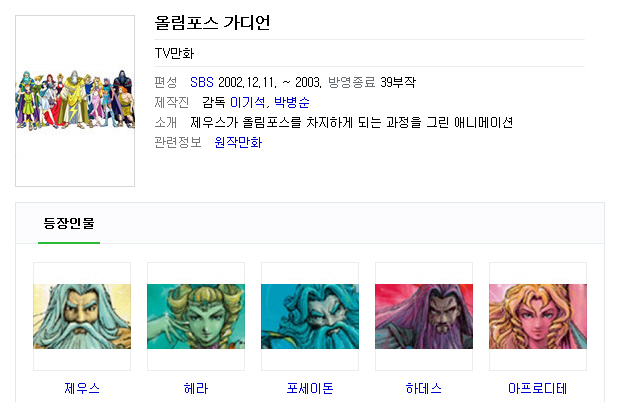Click the Hades character portrait
Screen dimensions: 620x402
[x=424, y=316]
